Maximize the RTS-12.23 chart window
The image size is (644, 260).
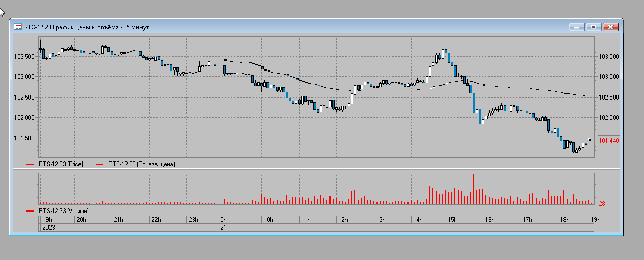(x=593, y=27)
